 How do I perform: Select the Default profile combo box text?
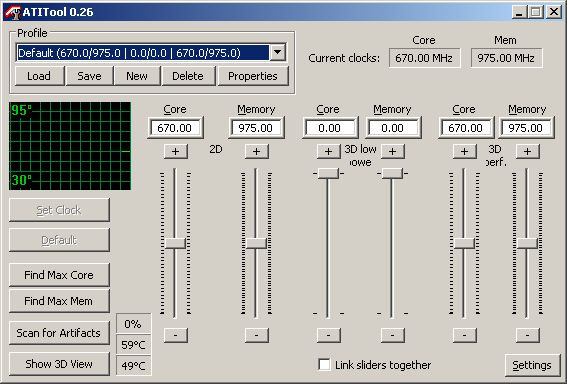click(143, 53)
